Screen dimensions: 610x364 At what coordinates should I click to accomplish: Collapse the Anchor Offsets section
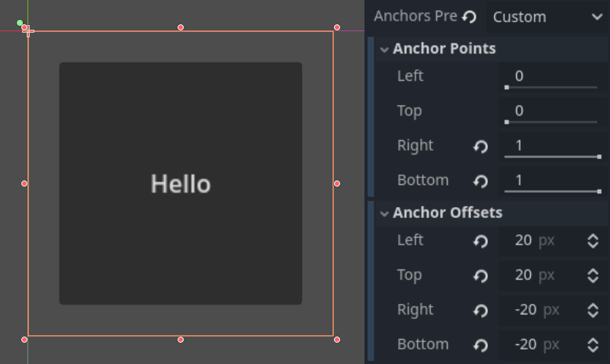coord(384,213)
